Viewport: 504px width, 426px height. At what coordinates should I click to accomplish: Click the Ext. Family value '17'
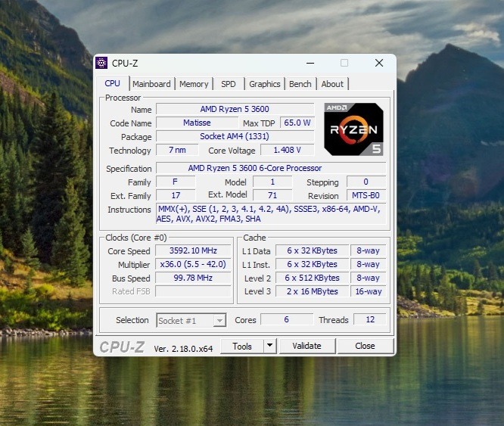(x=176, y=195)
